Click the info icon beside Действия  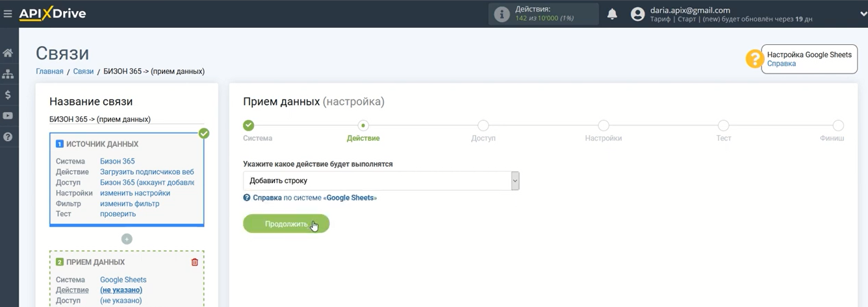tap(502, 14)
